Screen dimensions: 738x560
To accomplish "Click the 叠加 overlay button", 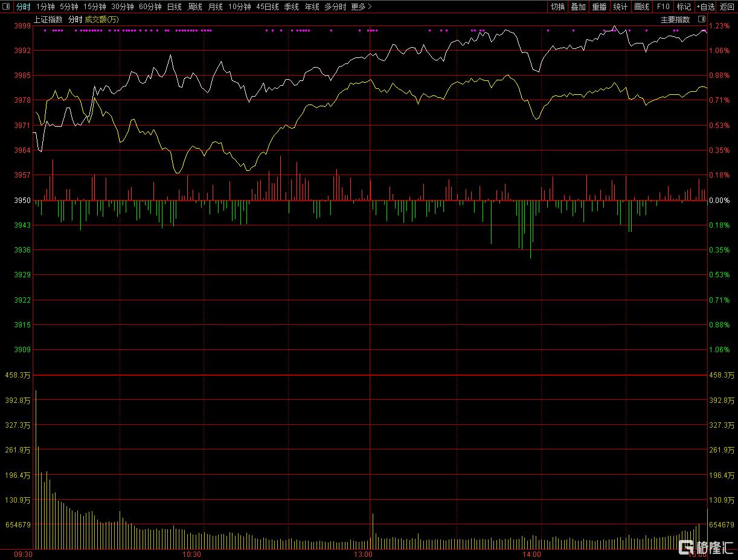I will (578, 7).
